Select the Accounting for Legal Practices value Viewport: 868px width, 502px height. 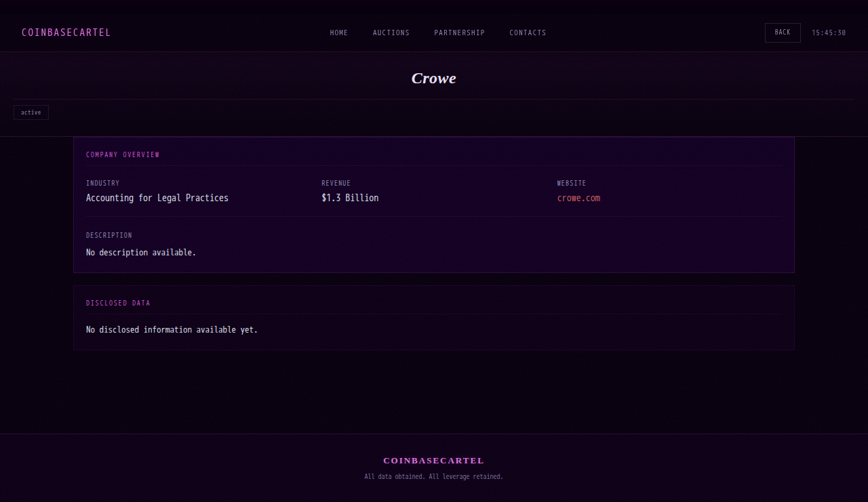click(157, 198)
